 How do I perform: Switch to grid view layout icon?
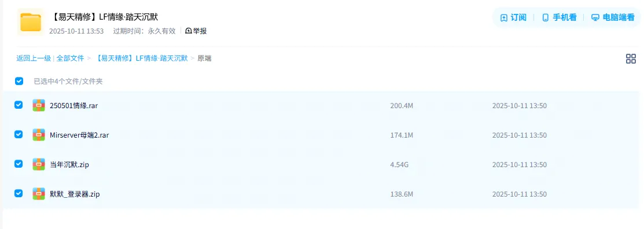[x=631, y=58]
